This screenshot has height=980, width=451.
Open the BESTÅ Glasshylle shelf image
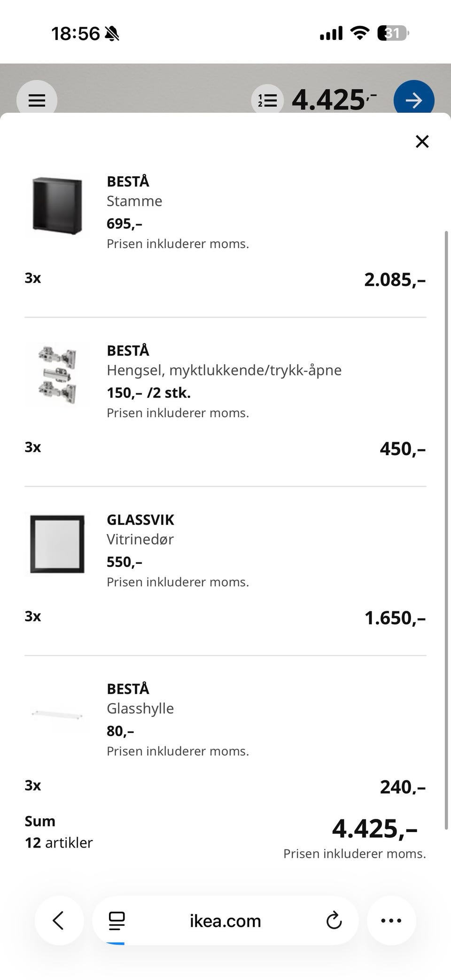click(x=57, y=715)
